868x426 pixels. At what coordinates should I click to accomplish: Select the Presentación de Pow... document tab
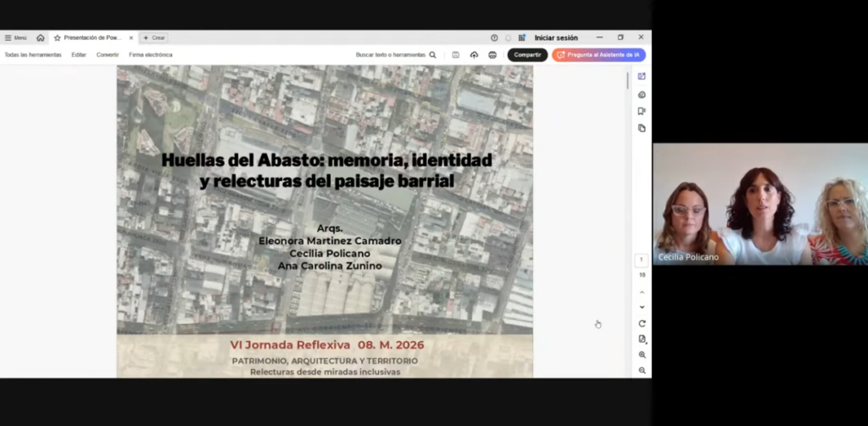[92, 37]
